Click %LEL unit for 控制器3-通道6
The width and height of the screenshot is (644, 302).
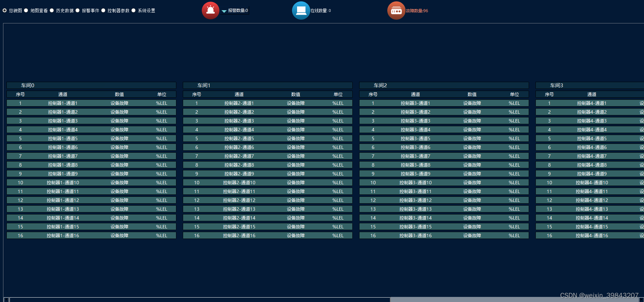pos(514,147)
